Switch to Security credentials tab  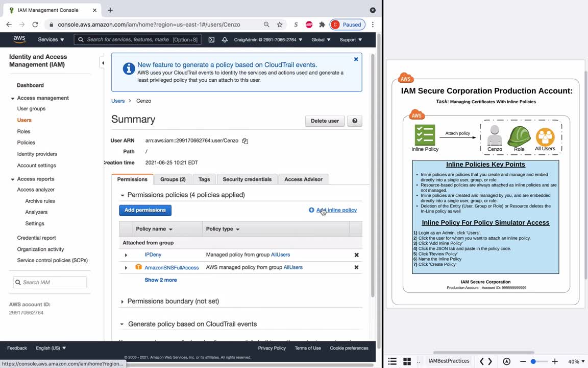pyautogui.click(x=247, y=179)
